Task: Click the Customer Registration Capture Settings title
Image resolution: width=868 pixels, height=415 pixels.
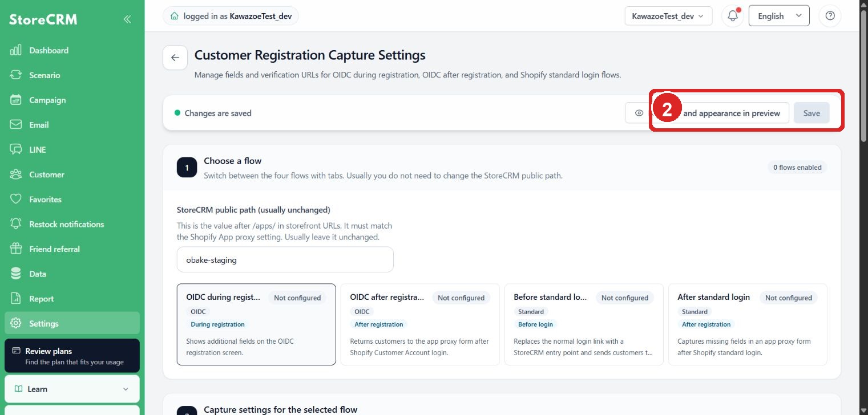Action: (x=310, y=55)
